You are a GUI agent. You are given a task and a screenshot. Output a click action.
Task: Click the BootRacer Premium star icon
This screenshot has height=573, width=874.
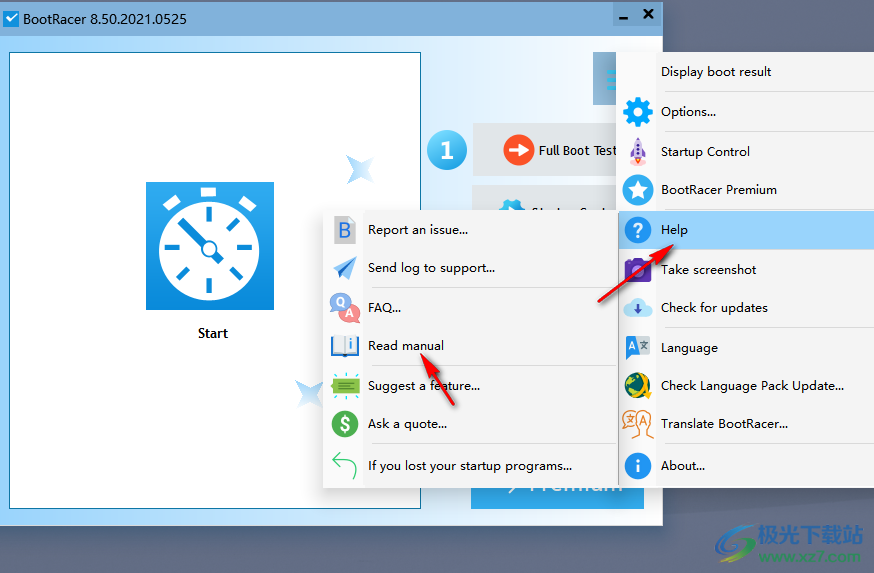(638, 190)
